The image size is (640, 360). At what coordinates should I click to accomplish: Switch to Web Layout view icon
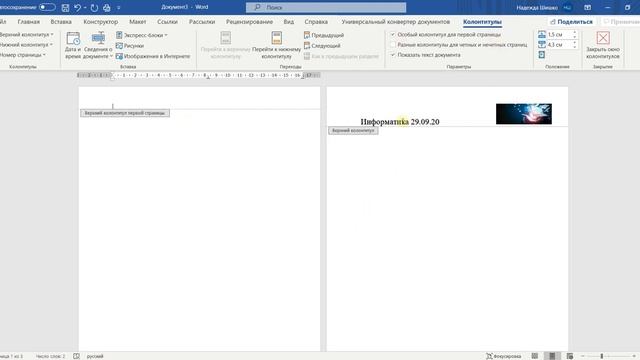click(x=570, y=356)
